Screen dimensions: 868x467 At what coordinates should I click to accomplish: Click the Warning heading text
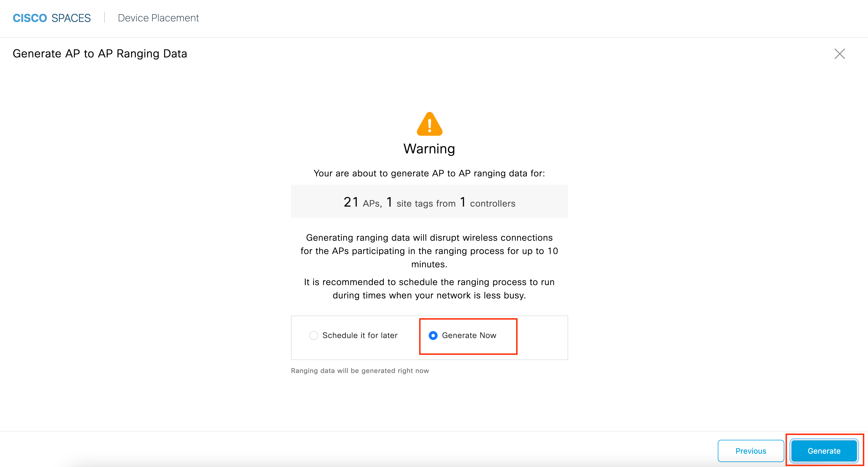(x=429, y=149)
